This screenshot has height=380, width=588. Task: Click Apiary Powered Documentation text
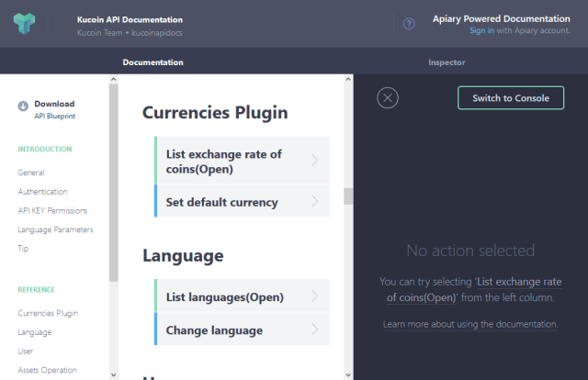[502, 18]
